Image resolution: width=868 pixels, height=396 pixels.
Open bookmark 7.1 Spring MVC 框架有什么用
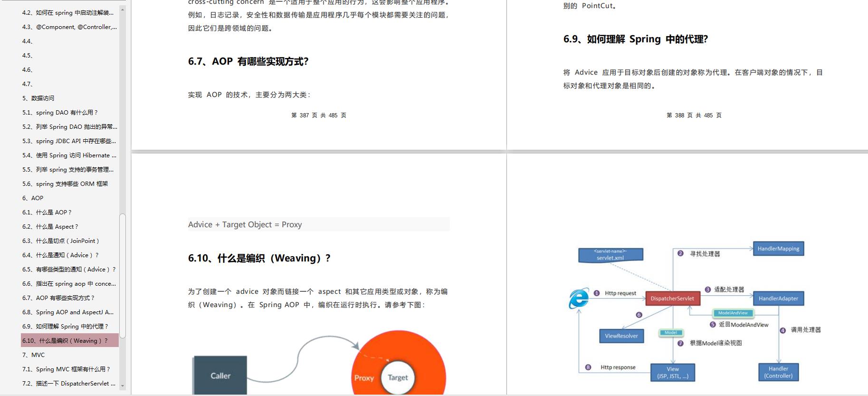pyautogui.click(x=66, y=369)
